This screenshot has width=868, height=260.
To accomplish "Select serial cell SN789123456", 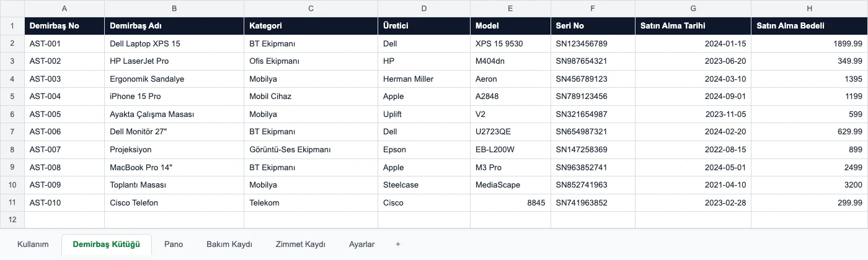I will (x=593, y=97).
